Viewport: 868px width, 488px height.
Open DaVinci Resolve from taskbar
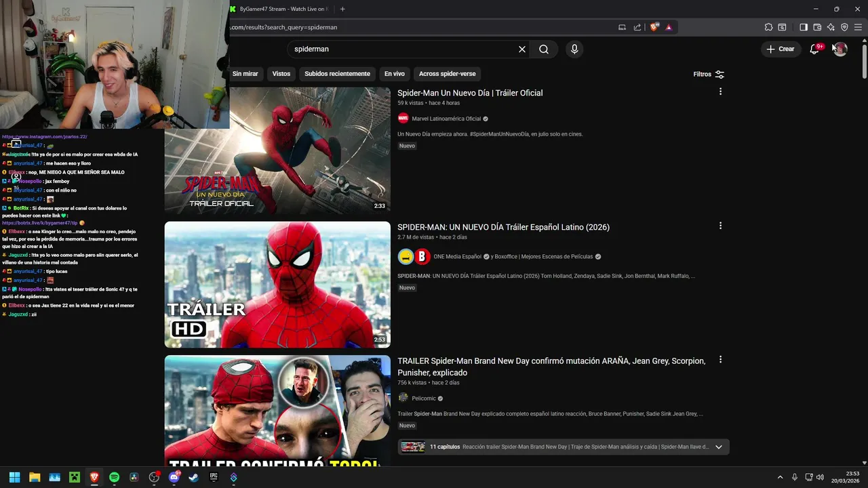134,477
